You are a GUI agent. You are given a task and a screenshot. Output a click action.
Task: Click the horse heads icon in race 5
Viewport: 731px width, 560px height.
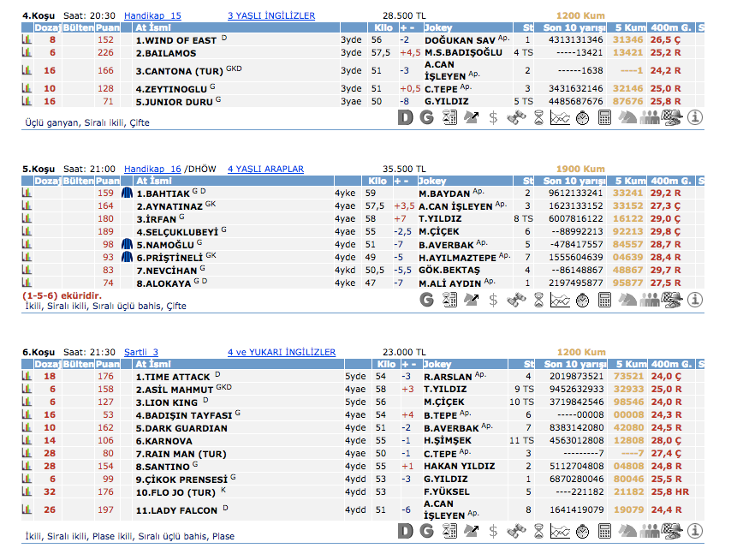(627, 300)
